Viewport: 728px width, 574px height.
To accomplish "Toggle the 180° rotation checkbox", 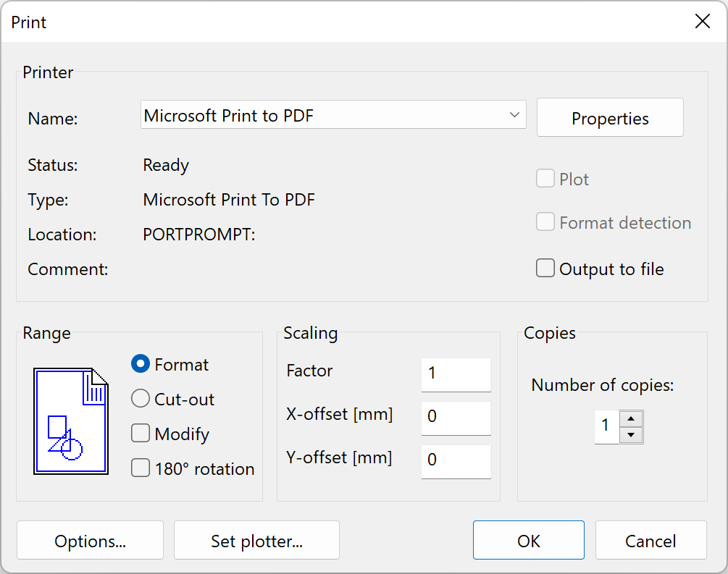I will click(141, 469).
